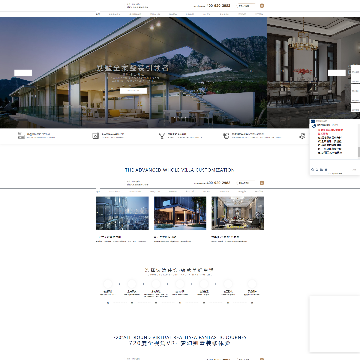This screenshot has height=360, width=360.
Task: Click the rightmost partially hidden feature strip icon
Action: [302, 136]
